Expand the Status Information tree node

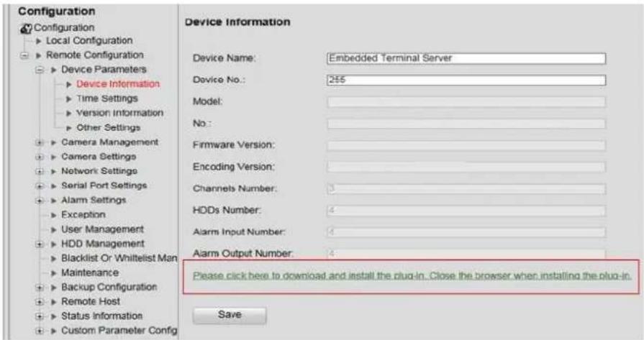(x=40, y=316)
